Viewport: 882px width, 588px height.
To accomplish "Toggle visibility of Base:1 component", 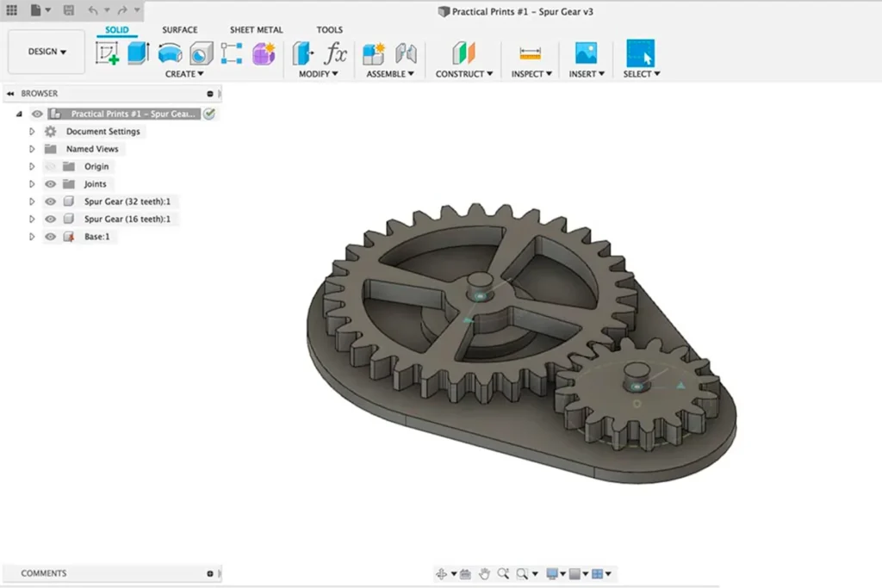I will [x=50, y=237].
